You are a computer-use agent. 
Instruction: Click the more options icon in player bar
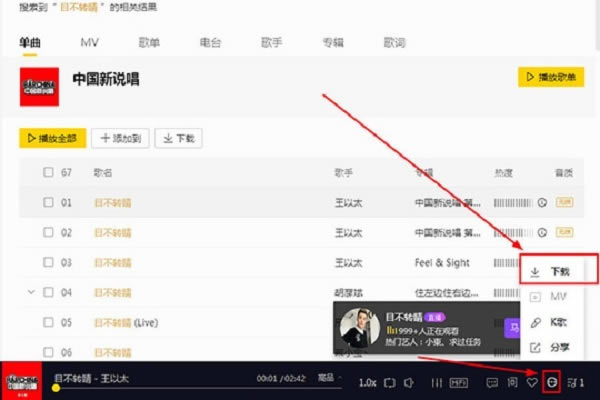point(551,383)
